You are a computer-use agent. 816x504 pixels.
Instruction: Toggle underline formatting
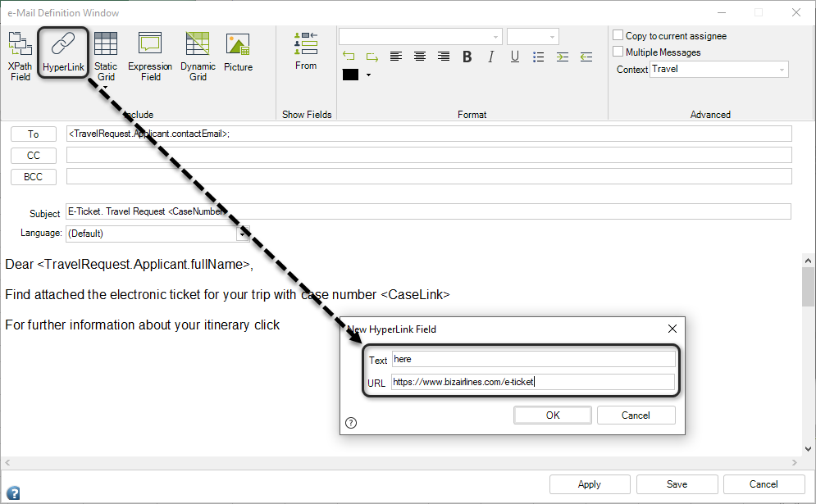click(515, 57)
